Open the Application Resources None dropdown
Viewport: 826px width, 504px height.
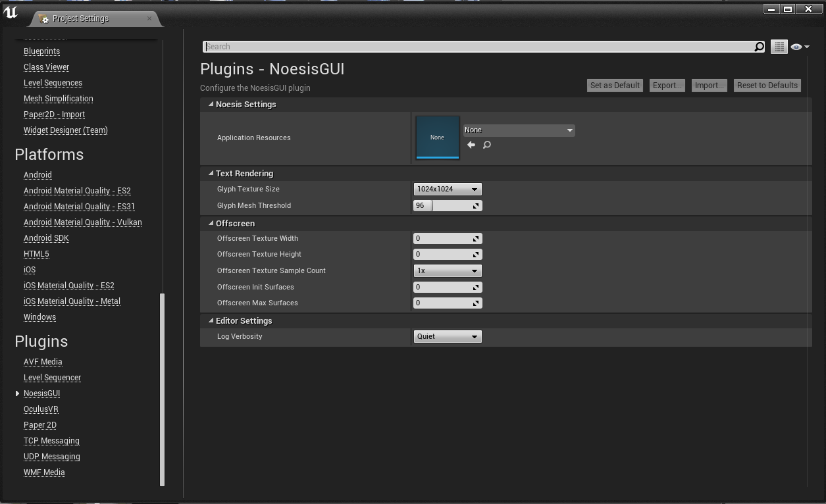click(519, 130)
